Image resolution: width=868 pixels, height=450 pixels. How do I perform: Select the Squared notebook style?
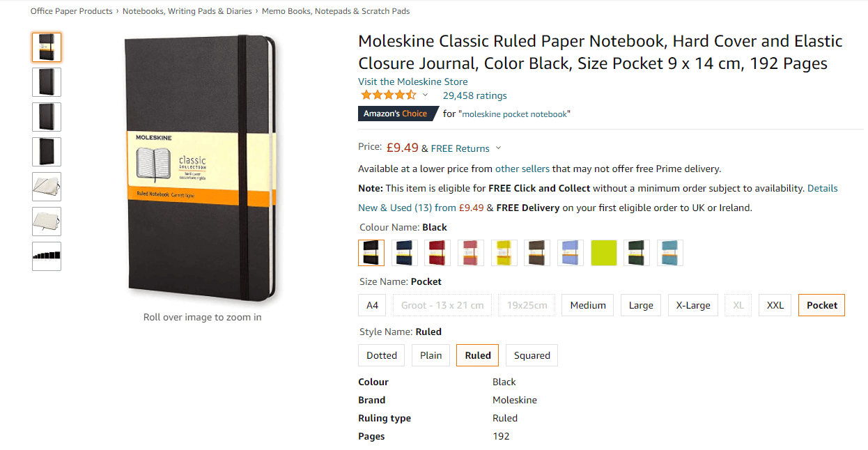(532, 355)
